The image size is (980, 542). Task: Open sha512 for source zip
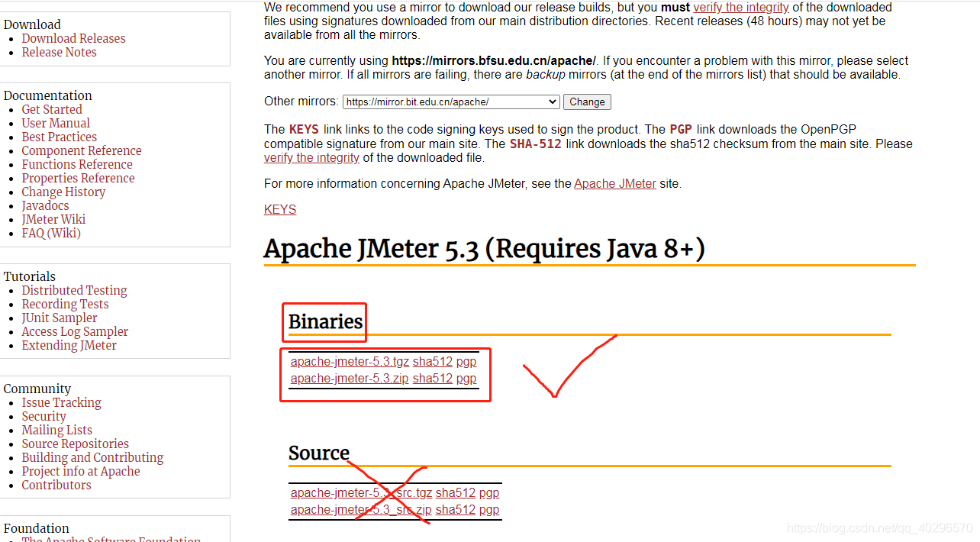pyautogui.click(x=456, y=509)
